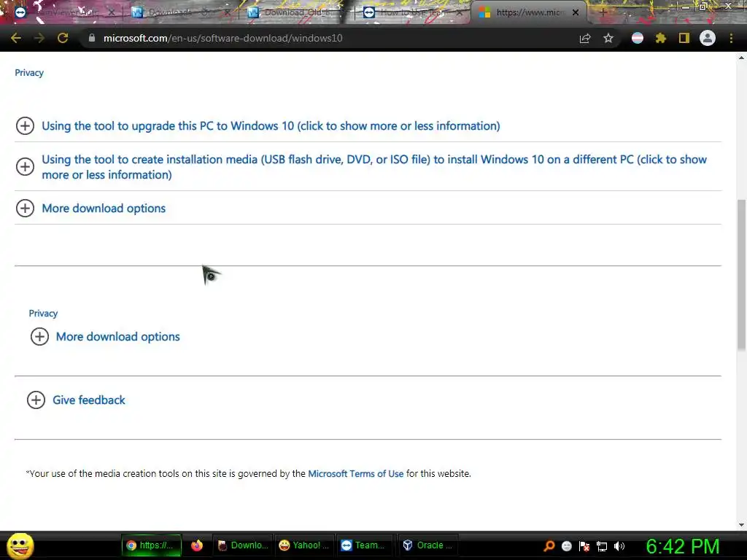
Task: Expand 'Using the tool to upgrade this PC' plus icon
Action: point(25,125)
